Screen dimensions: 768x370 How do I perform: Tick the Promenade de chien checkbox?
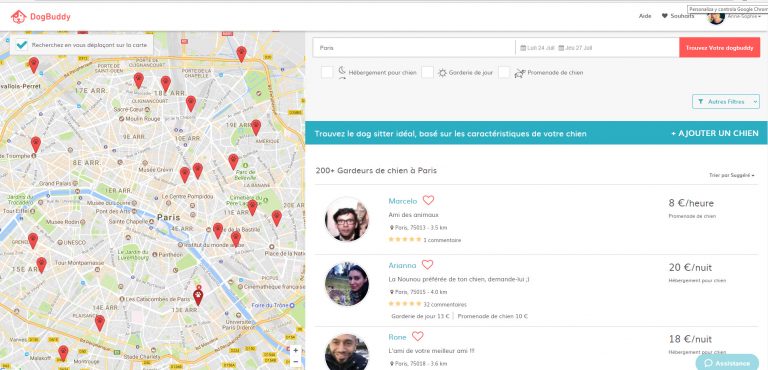(504, 73)
